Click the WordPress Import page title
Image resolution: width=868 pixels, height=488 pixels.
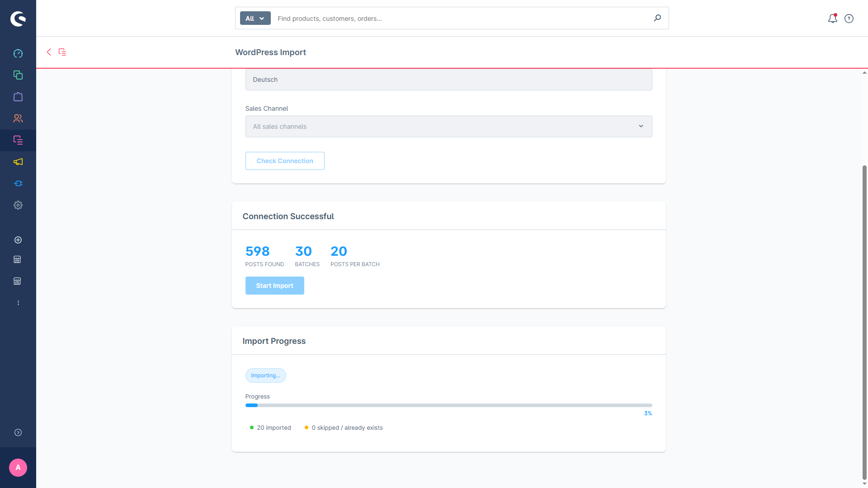click(x=271, y=52)
